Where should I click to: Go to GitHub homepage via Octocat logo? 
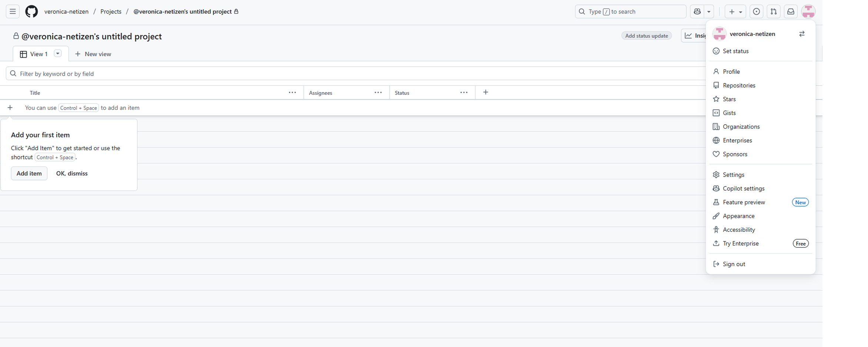coord(31,11)
